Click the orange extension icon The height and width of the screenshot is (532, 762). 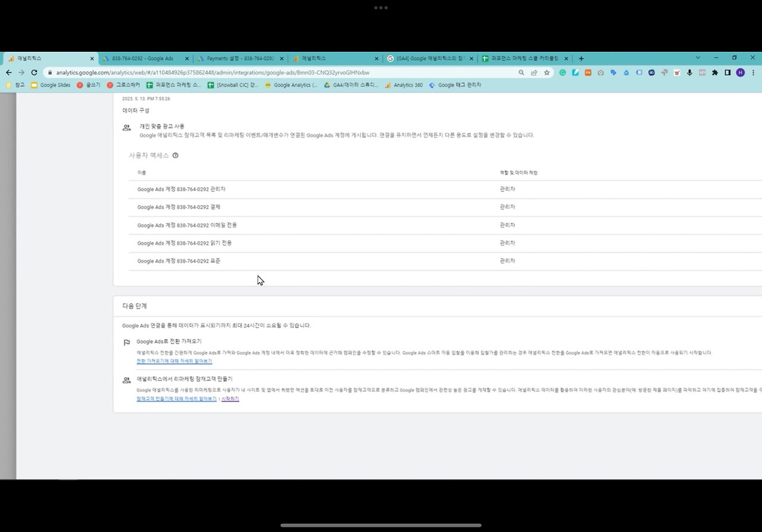(588, 73)
